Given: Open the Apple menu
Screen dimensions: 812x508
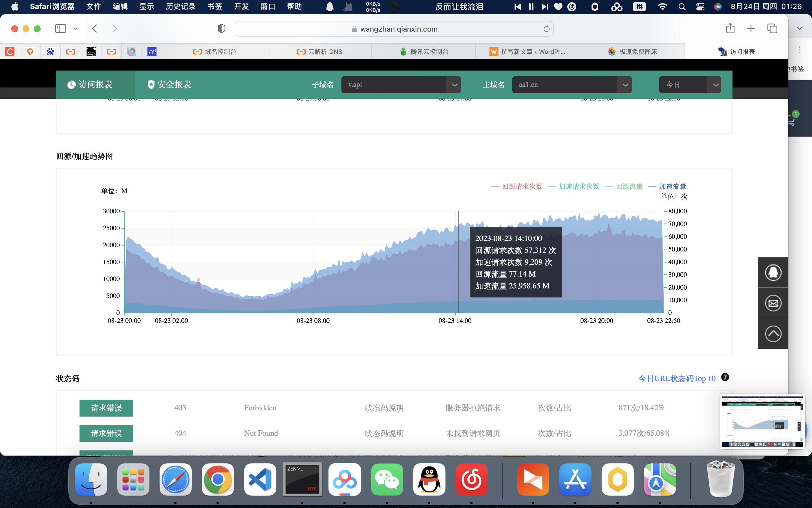Looking at the screenshot, I should [15, 7].
